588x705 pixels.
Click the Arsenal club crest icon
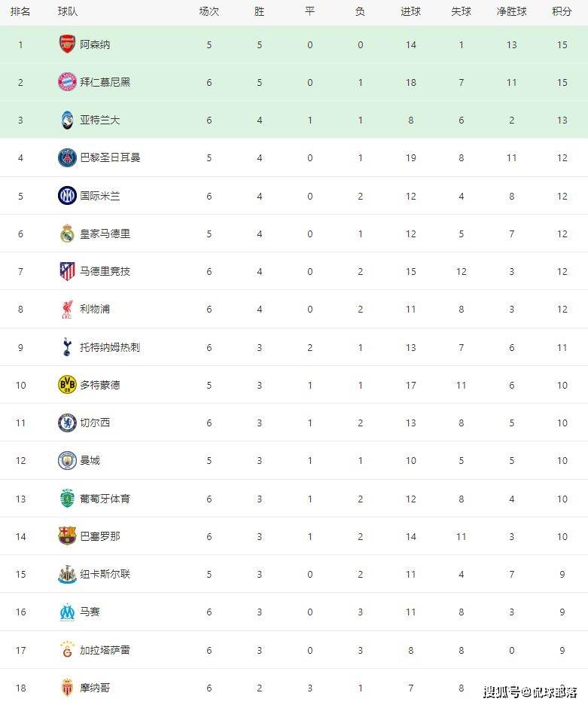point(68,44)
